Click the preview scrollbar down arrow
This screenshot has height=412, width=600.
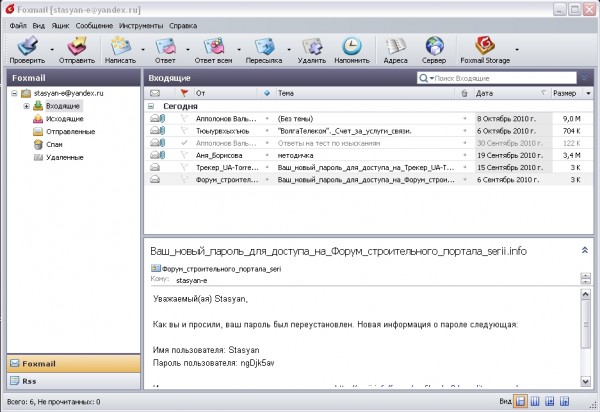click(x=585, y=381)
